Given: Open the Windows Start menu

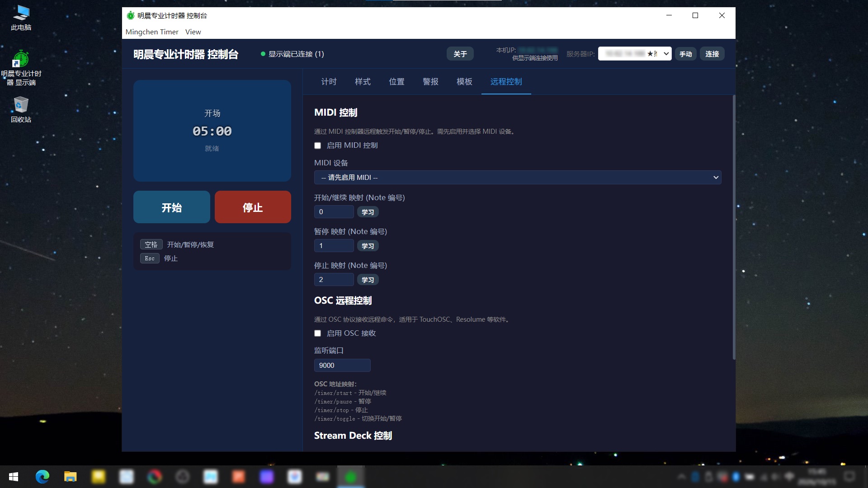Looking at the screenshot, I should pos(14,477).
